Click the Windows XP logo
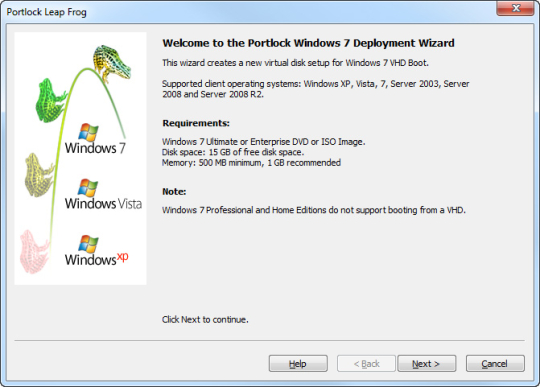 point(96,251)
